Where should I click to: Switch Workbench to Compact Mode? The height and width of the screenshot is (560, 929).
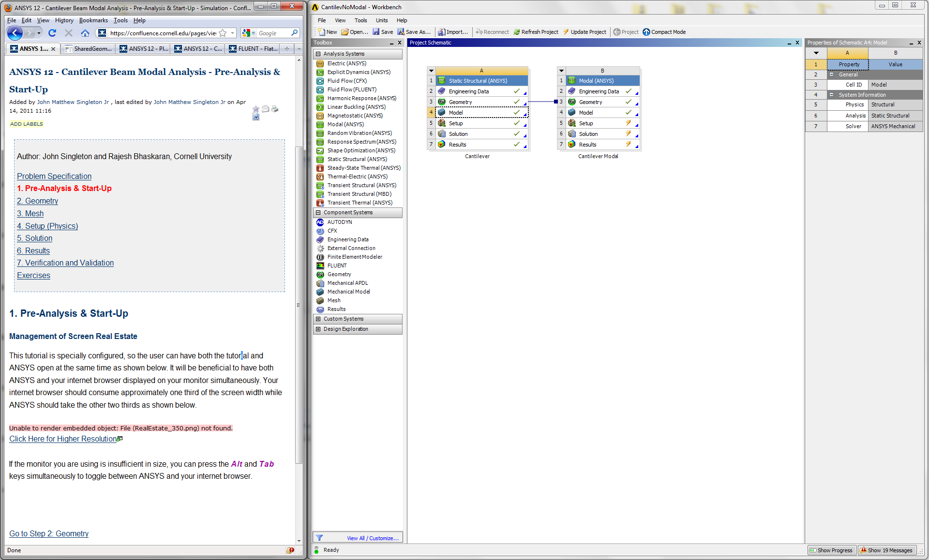tap(664, 32)
